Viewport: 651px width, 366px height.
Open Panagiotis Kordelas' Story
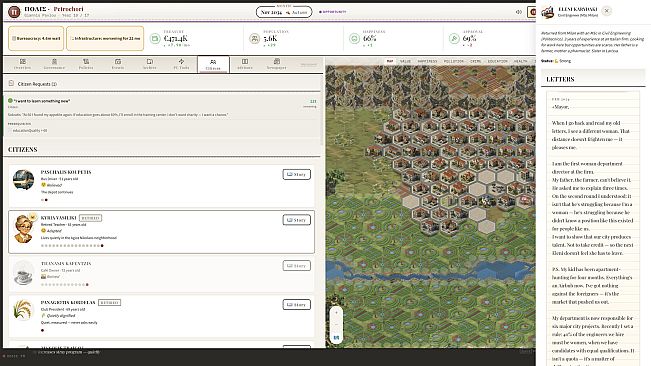(296, 305)
